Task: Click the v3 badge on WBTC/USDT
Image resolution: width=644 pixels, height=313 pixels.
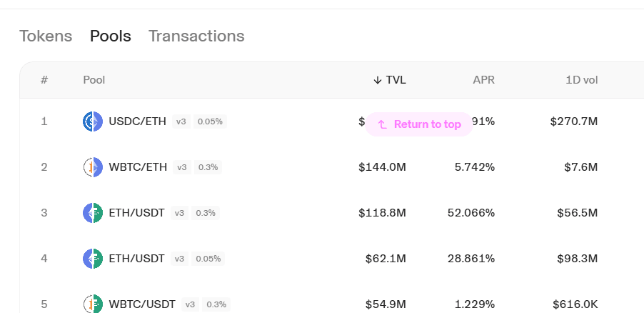Action: 190,304
